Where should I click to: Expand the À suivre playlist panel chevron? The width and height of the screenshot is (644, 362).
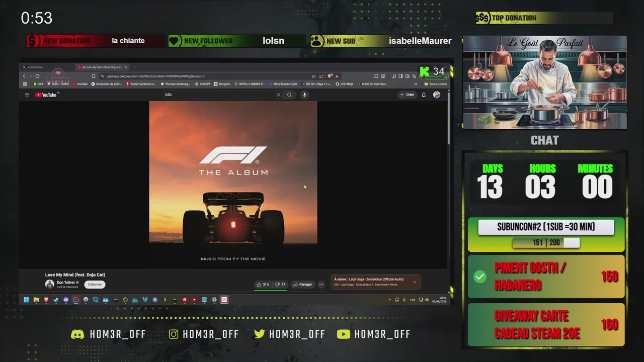pyautogui.click(x=415, y=282)
